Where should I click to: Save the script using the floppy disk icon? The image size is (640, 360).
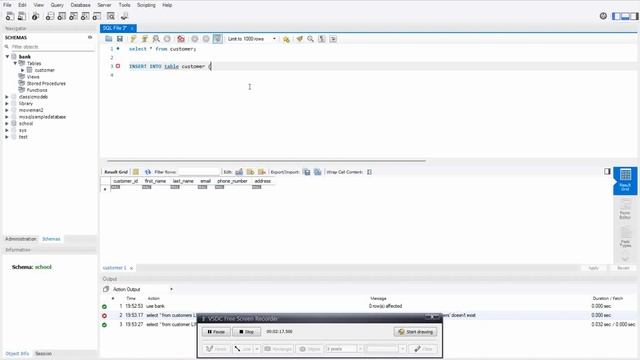point(120,39)
